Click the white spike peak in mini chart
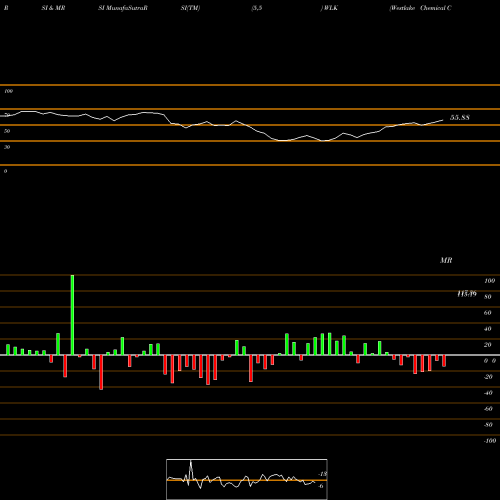Viewport: 500px width, 500px height. (191, 462)
